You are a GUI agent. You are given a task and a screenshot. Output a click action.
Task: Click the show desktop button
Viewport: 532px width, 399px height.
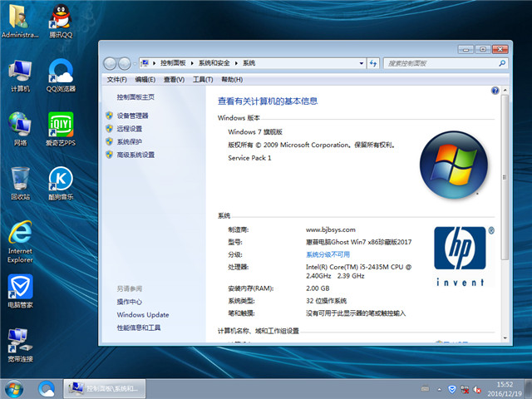coord(528,389)
